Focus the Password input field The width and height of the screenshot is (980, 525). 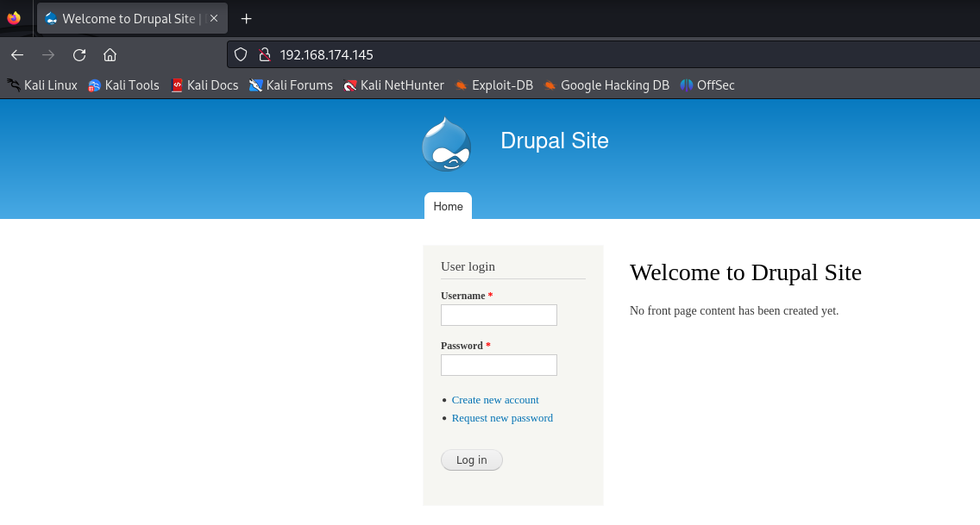[x=499, y=366]
